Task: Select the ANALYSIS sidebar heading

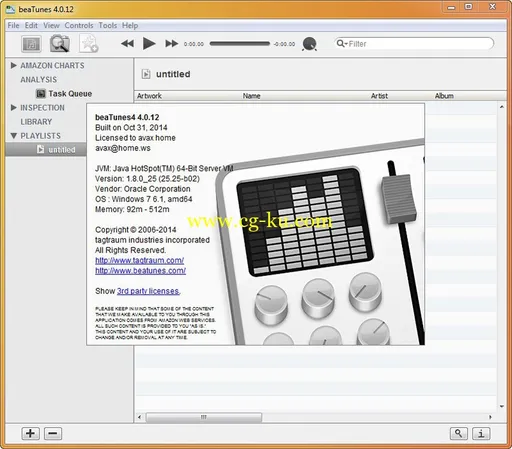Action: 39,80
